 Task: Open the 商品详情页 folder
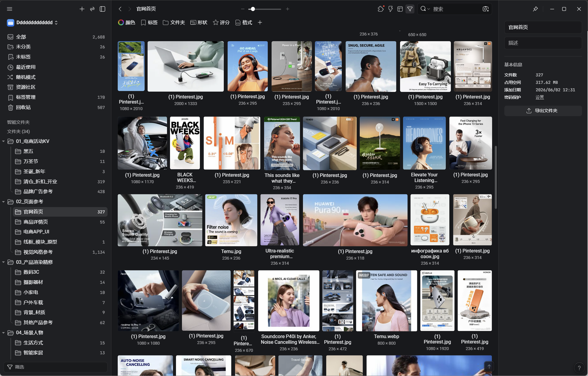pos(60,222)
